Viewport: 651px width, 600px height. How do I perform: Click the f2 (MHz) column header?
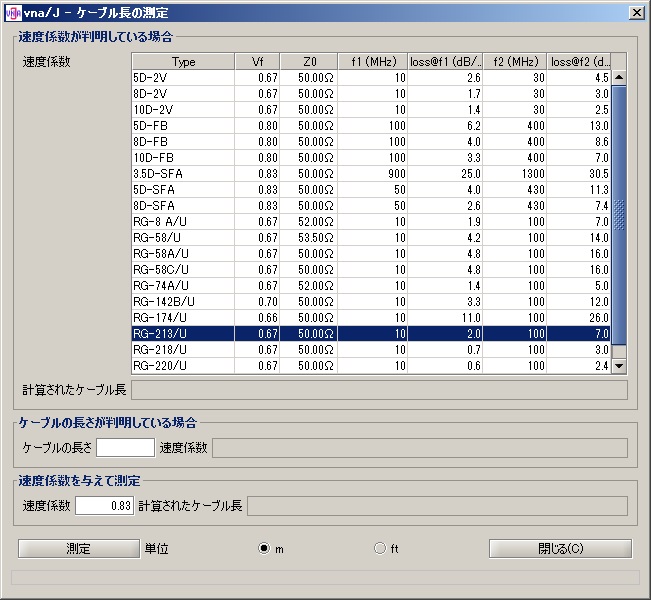pos(515,62)
